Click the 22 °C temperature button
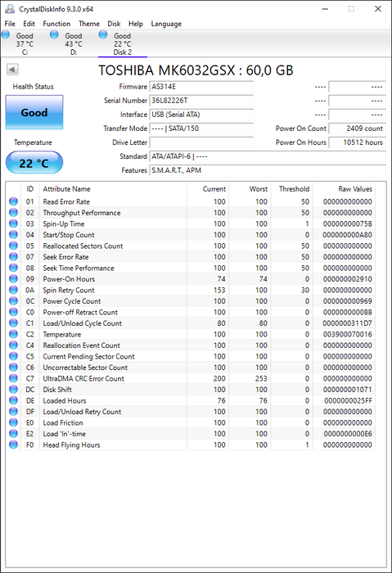 pos(34,163)
